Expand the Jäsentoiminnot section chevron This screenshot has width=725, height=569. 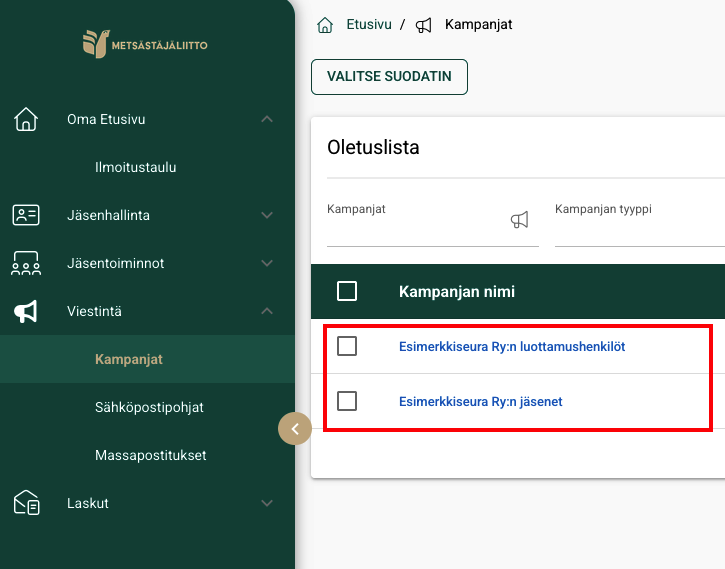pyautogui.click(x=267, y=263)
